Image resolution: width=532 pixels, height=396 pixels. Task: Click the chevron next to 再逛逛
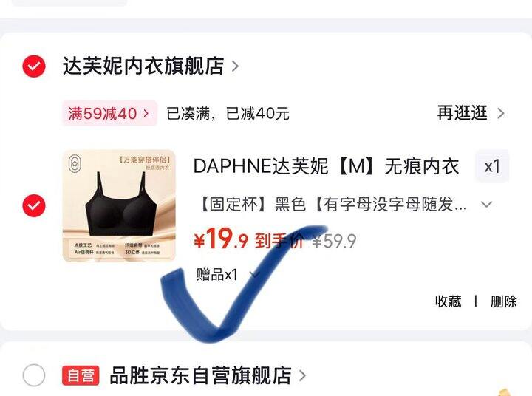click(x=501, y=113)
